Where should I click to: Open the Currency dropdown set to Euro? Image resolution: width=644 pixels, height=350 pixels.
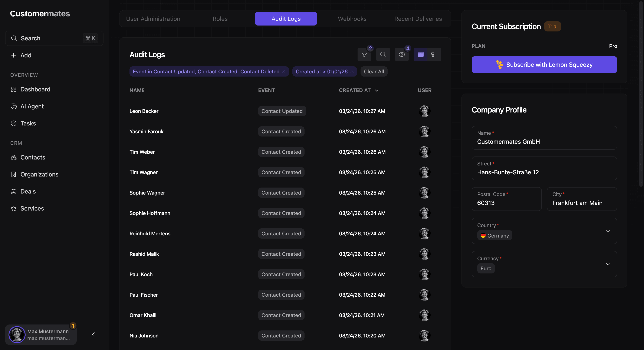click(608, 264)
